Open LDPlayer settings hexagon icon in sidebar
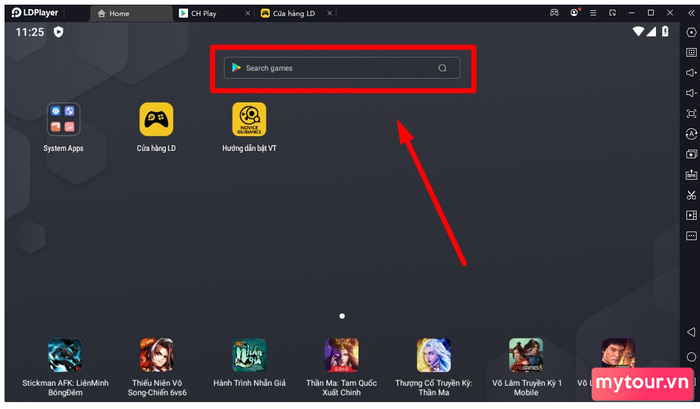The width and height of the screenshot is (700, 409). click(x=691, y=33)
